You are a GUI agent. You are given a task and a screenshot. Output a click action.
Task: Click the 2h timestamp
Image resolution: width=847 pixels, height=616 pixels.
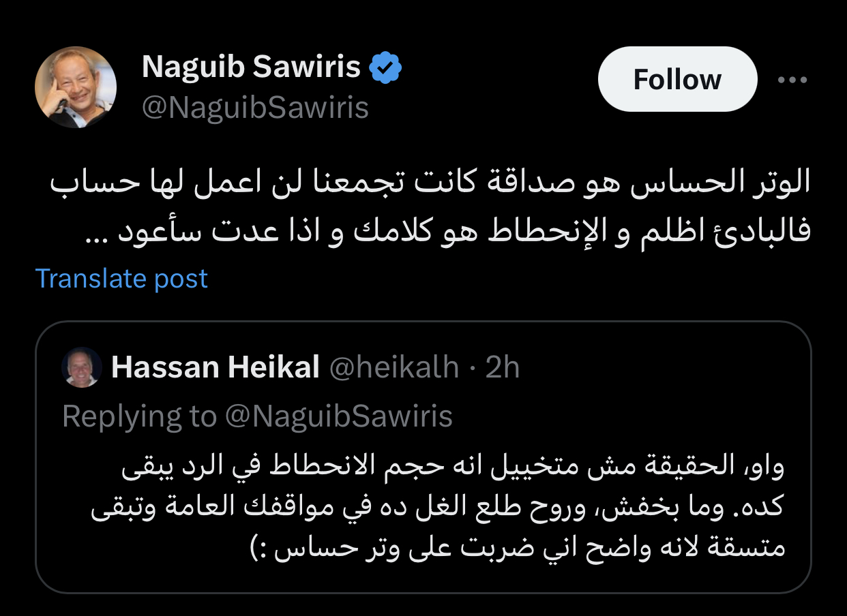[502, 368]
